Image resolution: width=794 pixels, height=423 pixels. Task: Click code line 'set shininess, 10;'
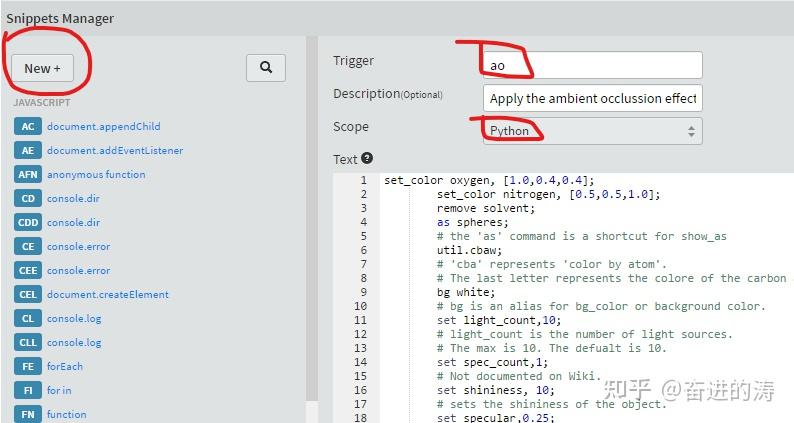pyautogui.click(x=496, y=390)
